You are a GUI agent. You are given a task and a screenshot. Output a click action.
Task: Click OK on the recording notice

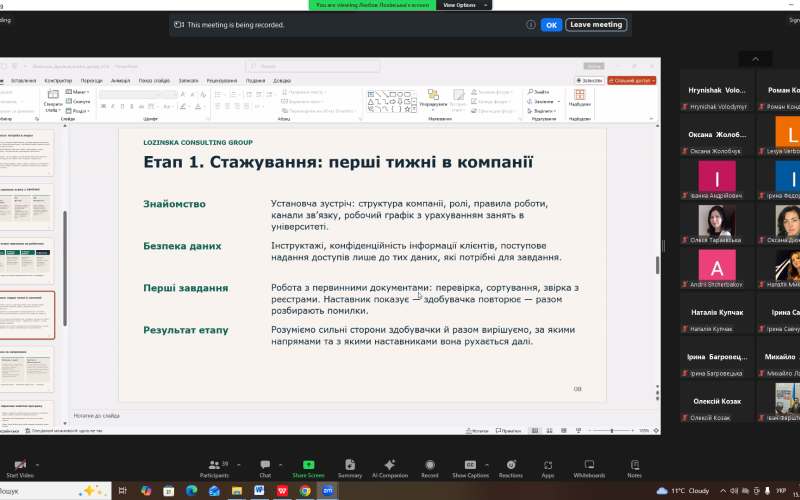(551, 24)
